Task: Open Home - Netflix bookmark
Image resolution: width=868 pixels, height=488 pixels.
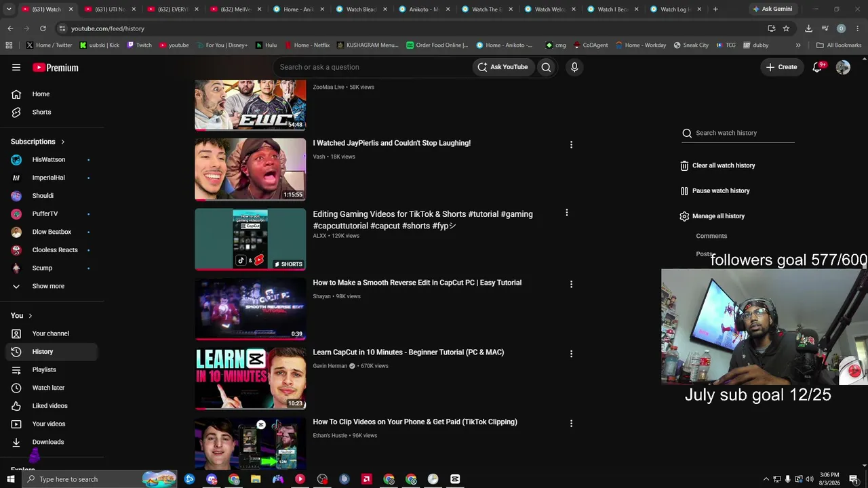Action: 307,45
